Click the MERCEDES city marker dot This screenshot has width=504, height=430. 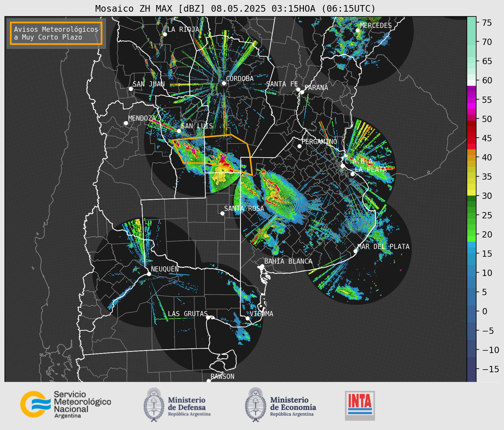(x=358, y=30)
